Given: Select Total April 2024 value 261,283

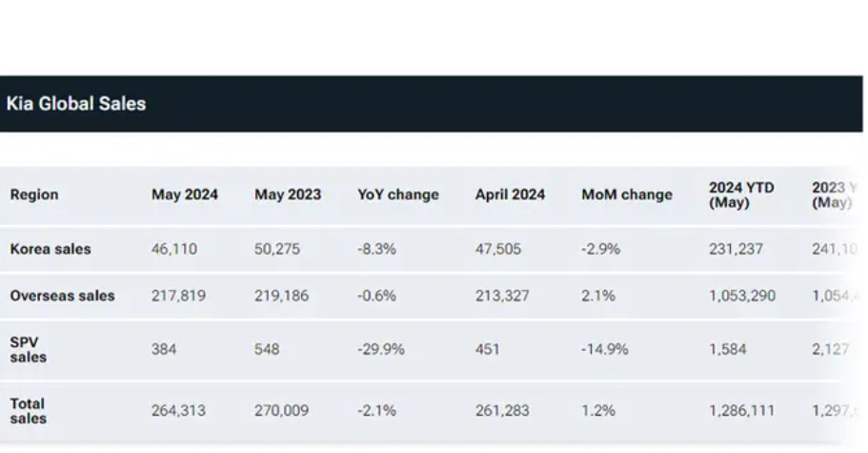Looking at the screenshot, I should (x=501, y=411).
